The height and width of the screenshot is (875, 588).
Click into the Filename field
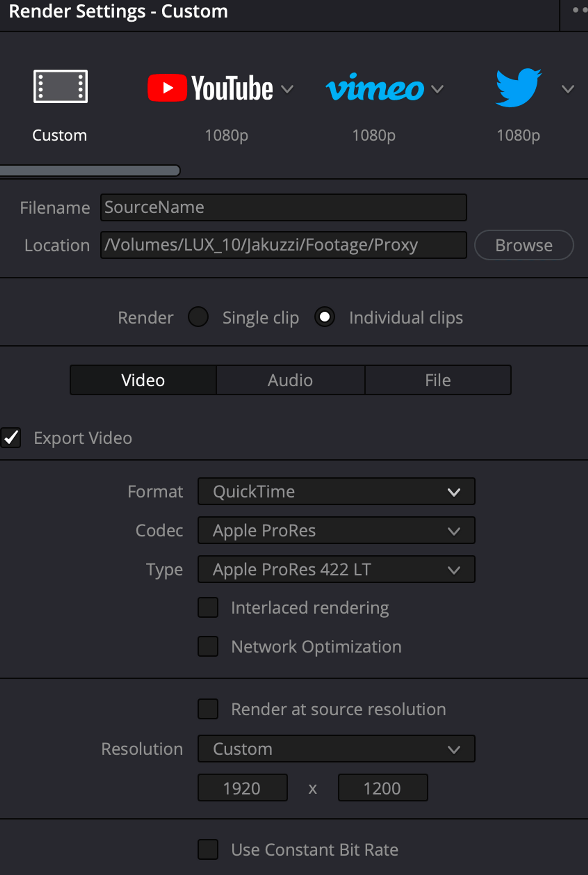tap(284, 207)
